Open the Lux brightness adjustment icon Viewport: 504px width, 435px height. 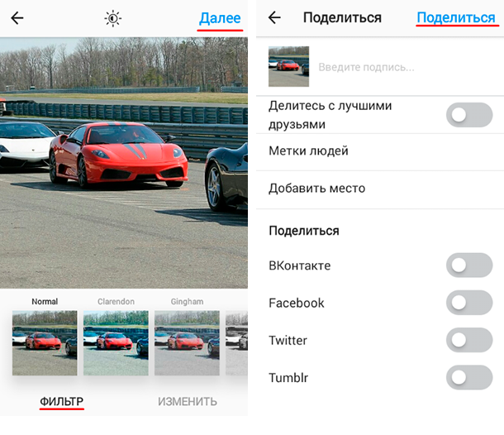(113, 18)
